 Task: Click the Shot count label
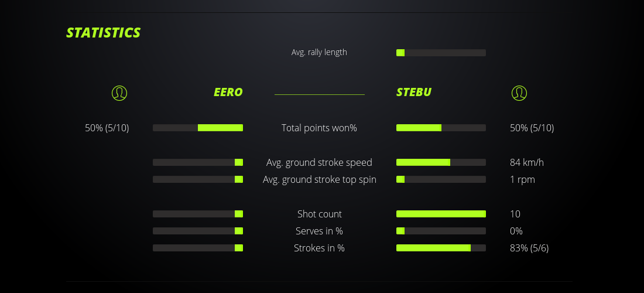click(x=319, y=214)
